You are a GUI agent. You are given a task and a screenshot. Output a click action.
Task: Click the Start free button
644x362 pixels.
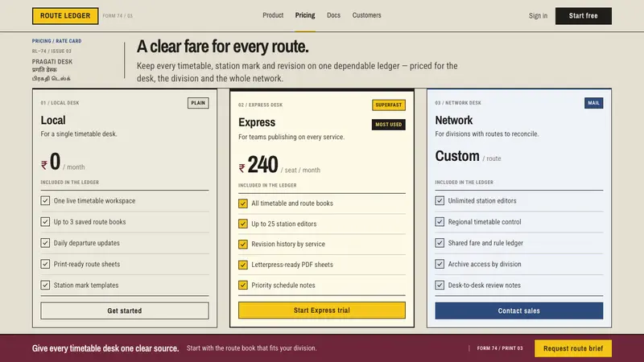583,16
